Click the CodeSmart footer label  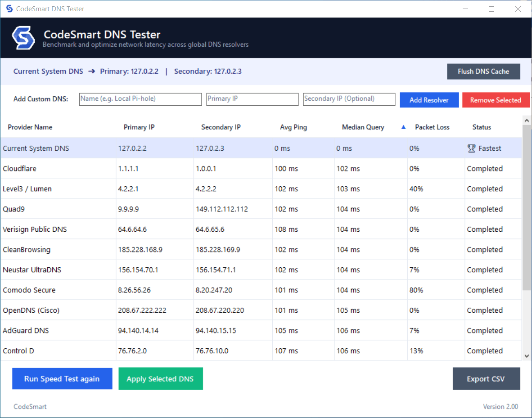30,406
